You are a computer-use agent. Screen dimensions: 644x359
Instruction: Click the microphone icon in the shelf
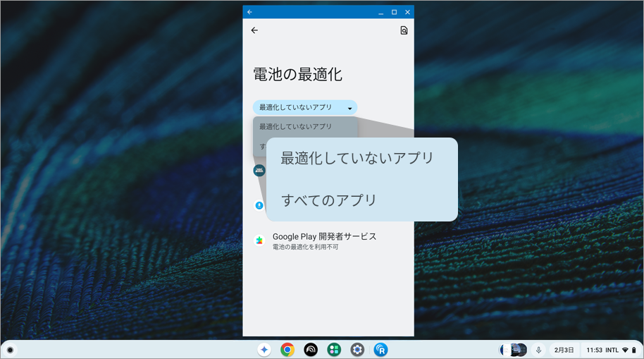(538, 351)
